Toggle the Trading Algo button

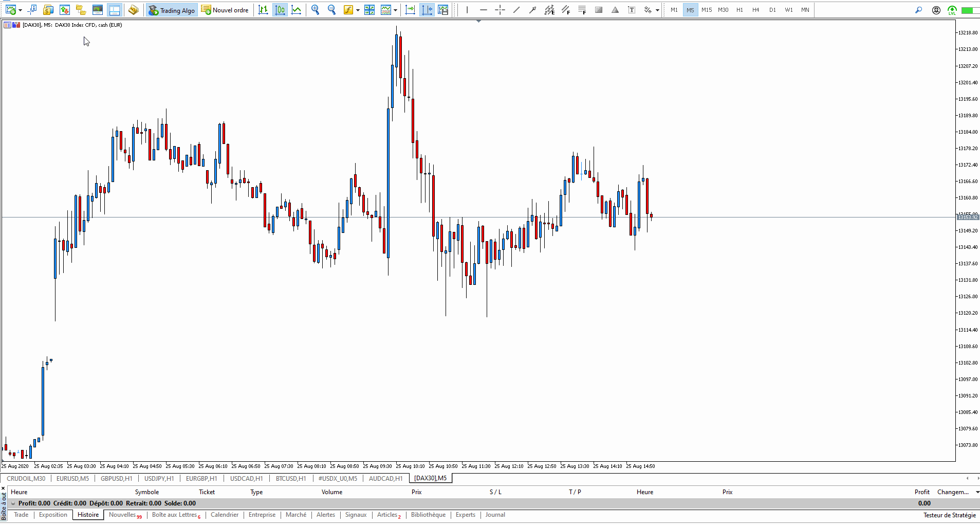coord(172,10)
